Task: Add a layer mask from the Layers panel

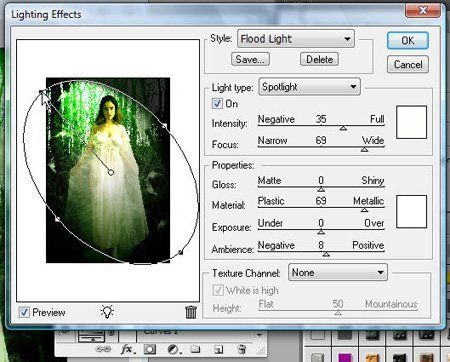Action: [150, 349]
